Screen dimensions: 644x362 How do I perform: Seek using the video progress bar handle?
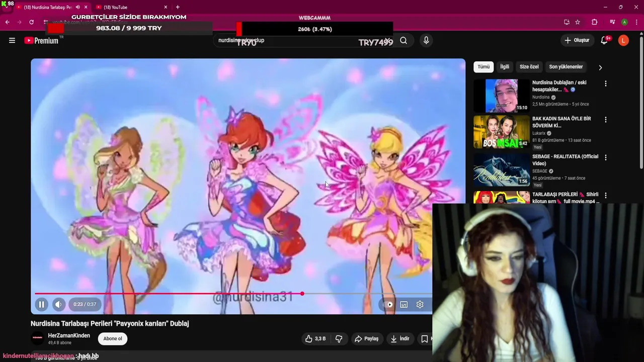(x=302, y=294)
